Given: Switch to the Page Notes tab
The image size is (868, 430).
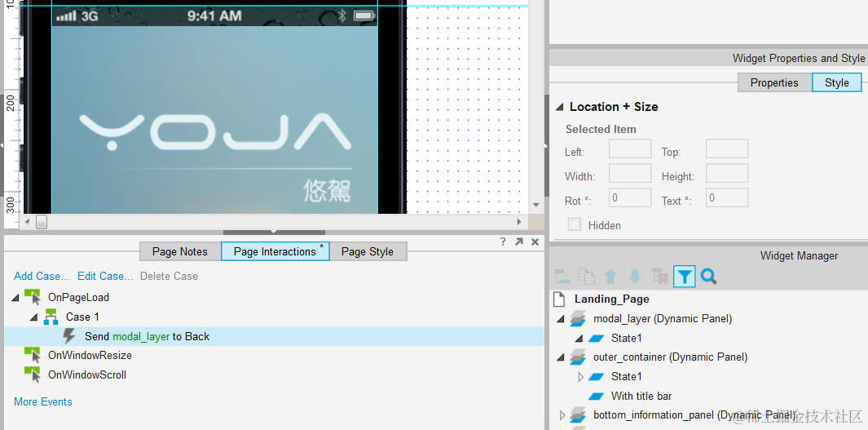Looking at the screenshot, I should tap(180, 251).
